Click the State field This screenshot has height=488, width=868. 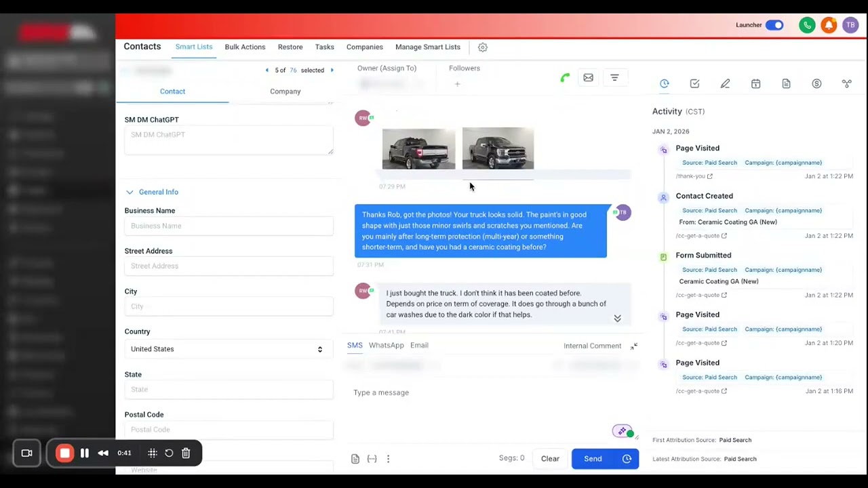click(229, 390)
